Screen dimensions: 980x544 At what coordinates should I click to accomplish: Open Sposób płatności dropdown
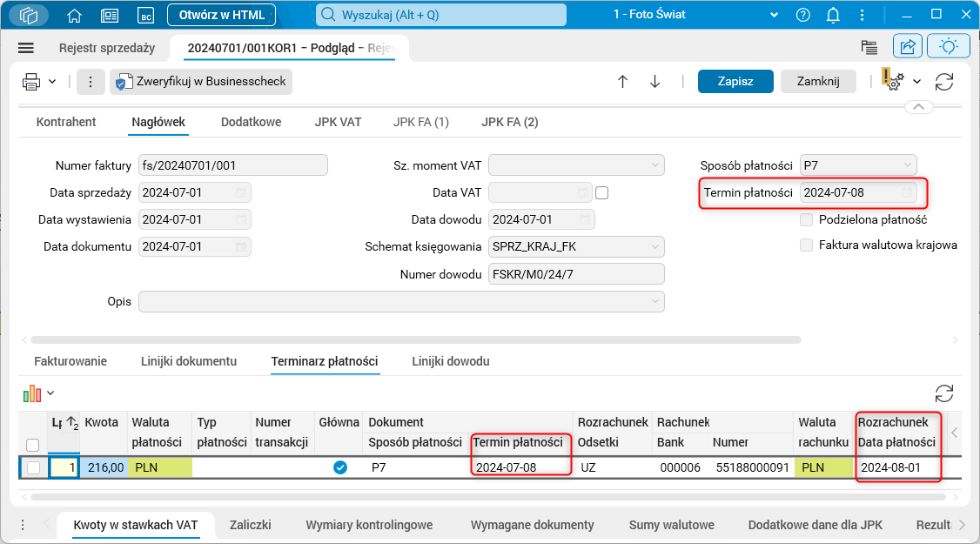coord(907,165)
